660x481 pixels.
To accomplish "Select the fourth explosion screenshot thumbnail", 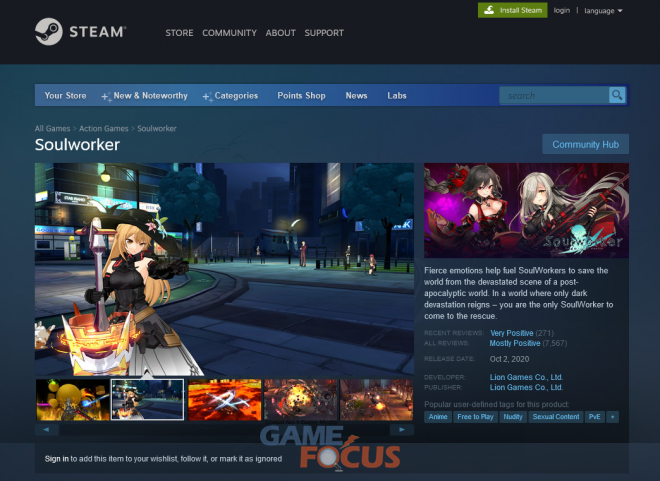I will pyautogui.click(x=301, y=400).
